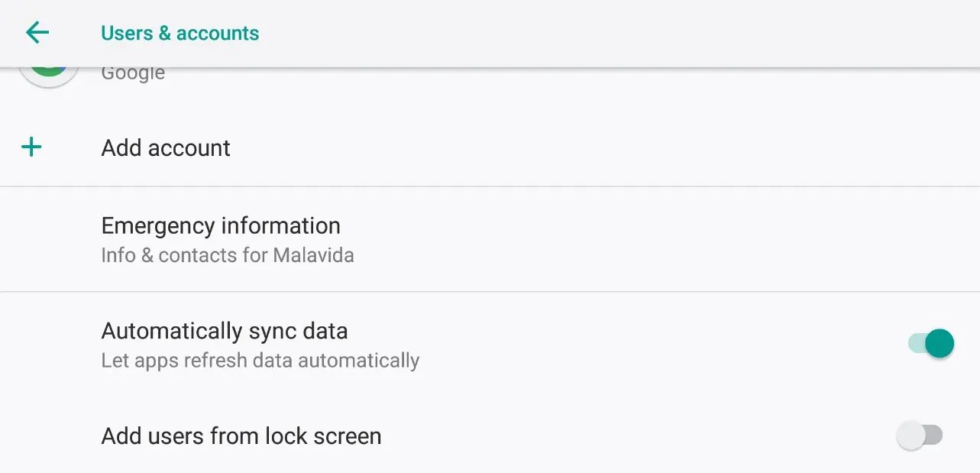
Task: Open the Google account entry
Action: (133, 74)
